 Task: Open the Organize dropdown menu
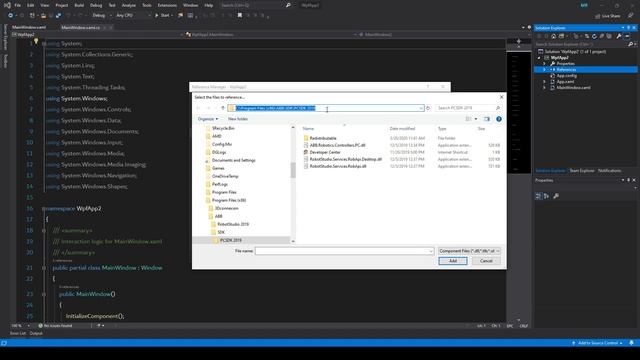click(208, 119)
